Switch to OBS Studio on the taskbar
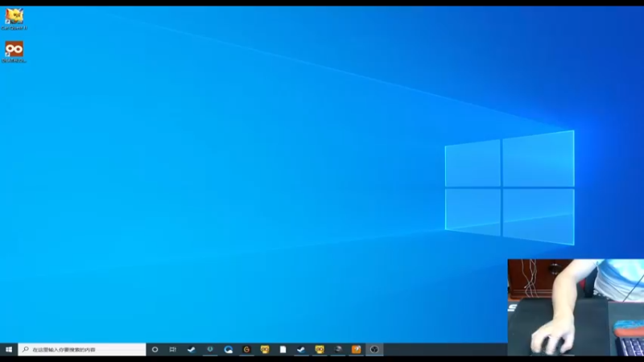 pos(374,349)
